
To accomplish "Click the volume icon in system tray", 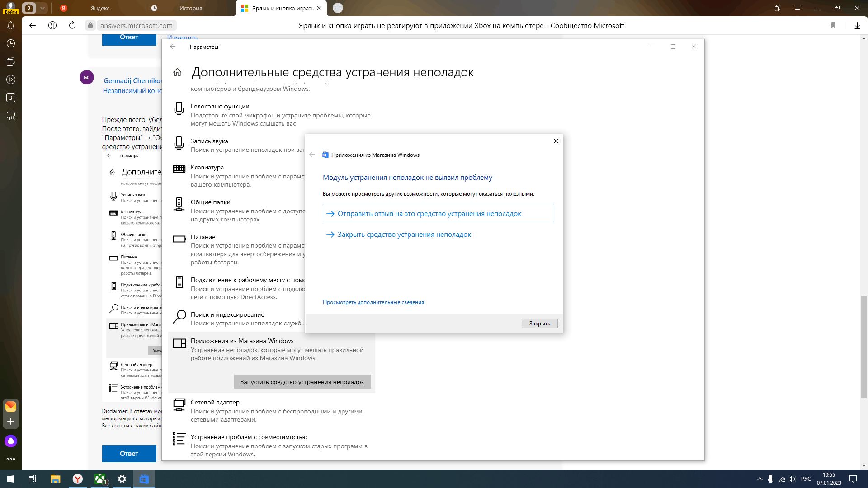I will coord(792,479).
